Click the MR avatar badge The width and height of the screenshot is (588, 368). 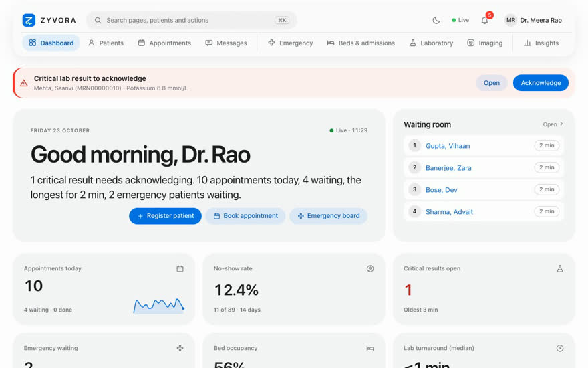[x=510, y=20]
